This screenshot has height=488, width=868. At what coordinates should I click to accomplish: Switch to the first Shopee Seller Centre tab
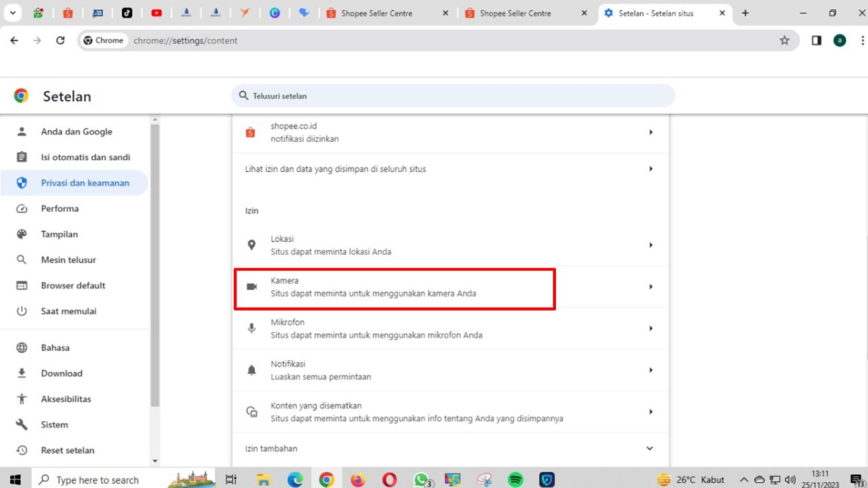(376, 13)
